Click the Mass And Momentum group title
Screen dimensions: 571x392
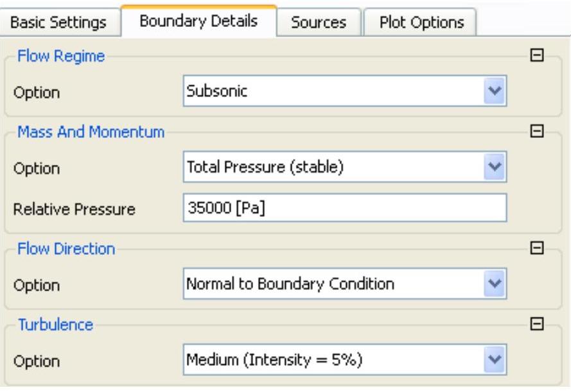point(90,132)
